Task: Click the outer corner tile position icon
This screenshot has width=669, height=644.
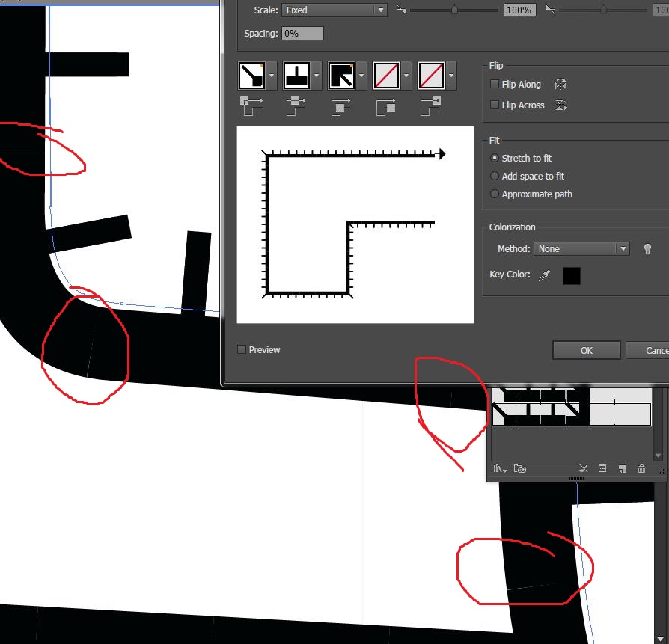Action: (251, 105)
